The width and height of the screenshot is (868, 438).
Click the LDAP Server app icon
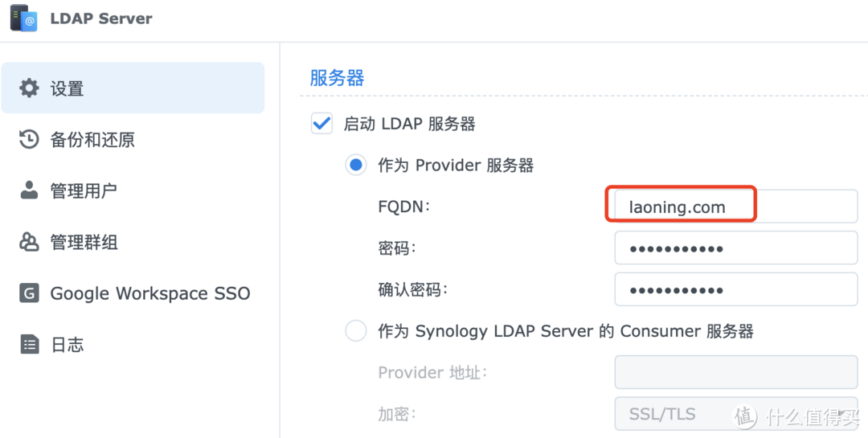coord(24,18)
